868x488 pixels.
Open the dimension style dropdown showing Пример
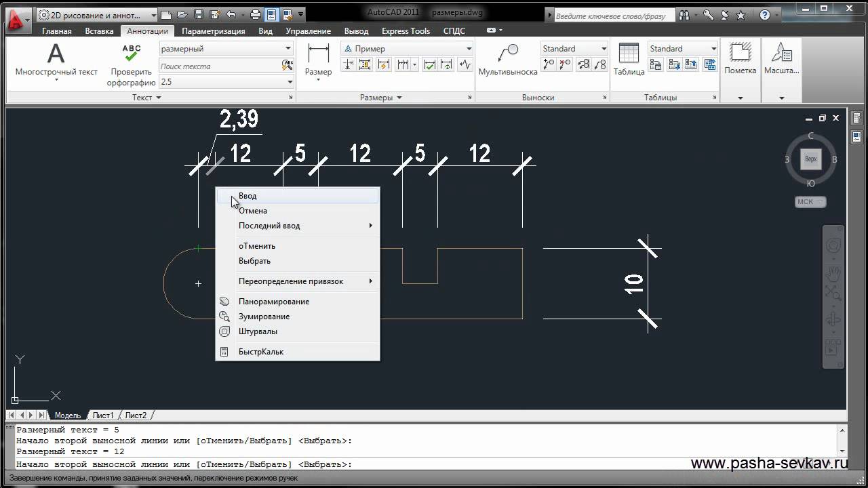407,49
